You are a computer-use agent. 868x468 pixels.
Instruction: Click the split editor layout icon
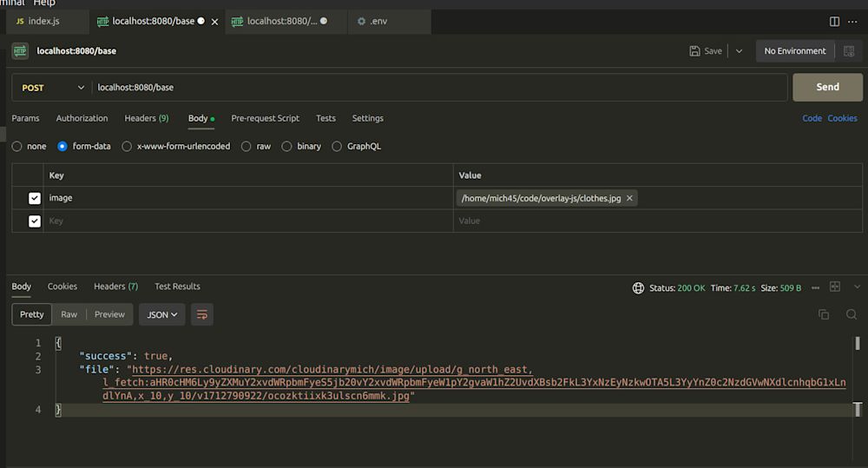tap(834, 21)
